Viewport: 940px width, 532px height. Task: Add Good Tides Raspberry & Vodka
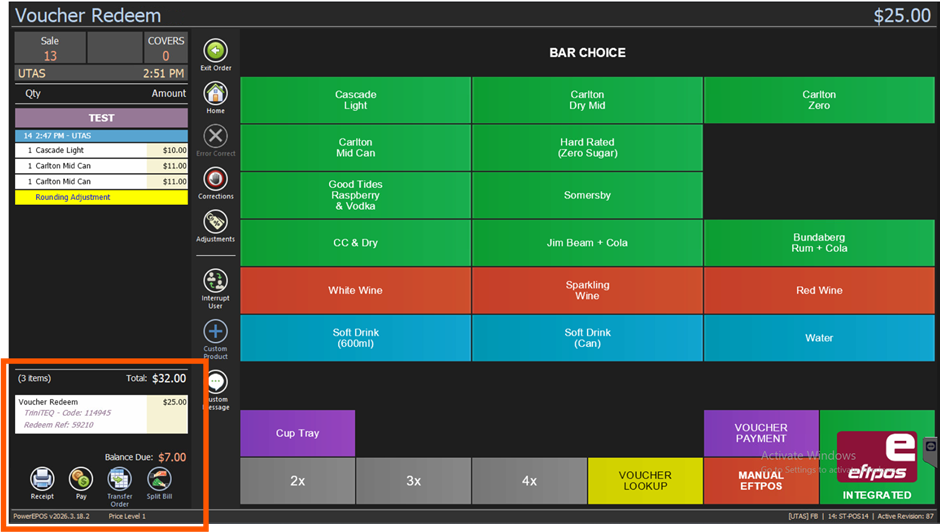355,195
